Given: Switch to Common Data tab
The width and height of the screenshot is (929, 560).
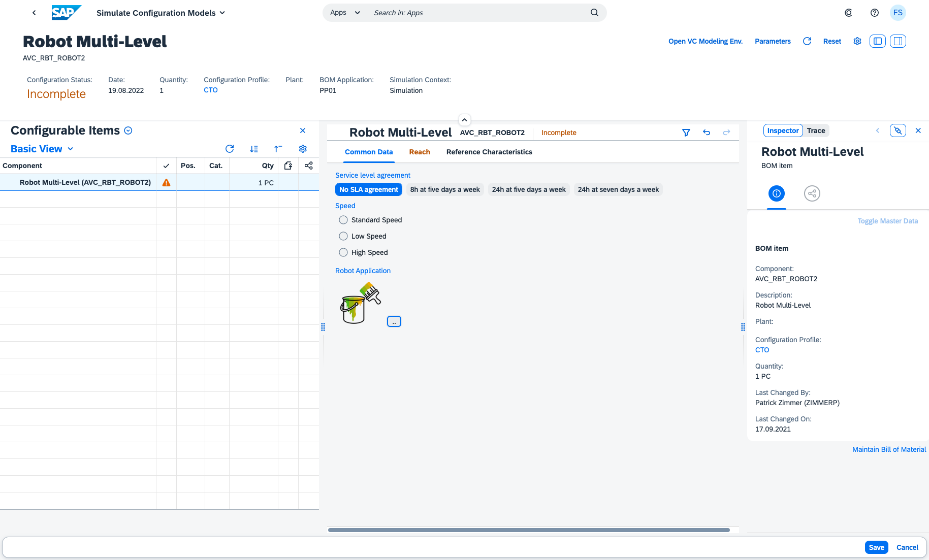Looking at the screenshot, I should 369,152.
